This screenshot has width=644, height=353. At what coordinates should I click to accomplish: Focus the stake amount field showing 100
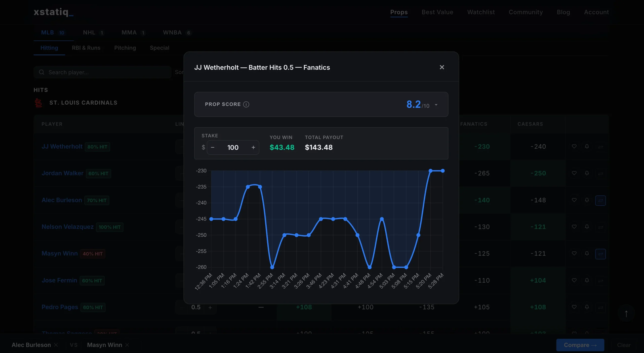[x=233, y=147]
